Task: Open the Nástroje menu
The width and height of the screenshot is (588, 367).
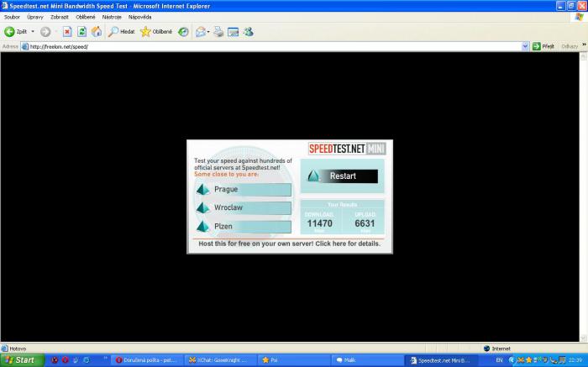Action: [x=112, y=17]
